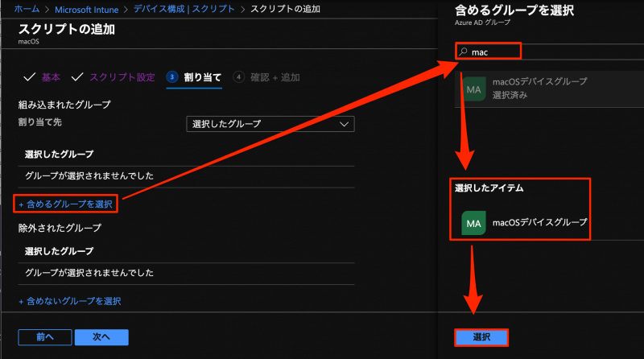
Task: Click the checkmark icon beside 基本
Action: click(29, 76)
